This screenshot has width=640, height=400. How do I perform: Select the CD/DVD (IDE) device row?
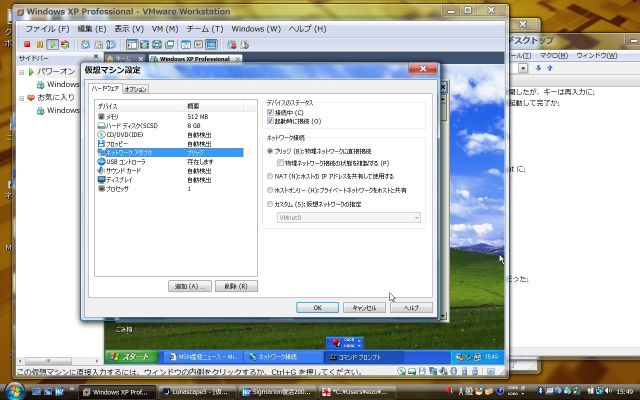pos(169,135)
